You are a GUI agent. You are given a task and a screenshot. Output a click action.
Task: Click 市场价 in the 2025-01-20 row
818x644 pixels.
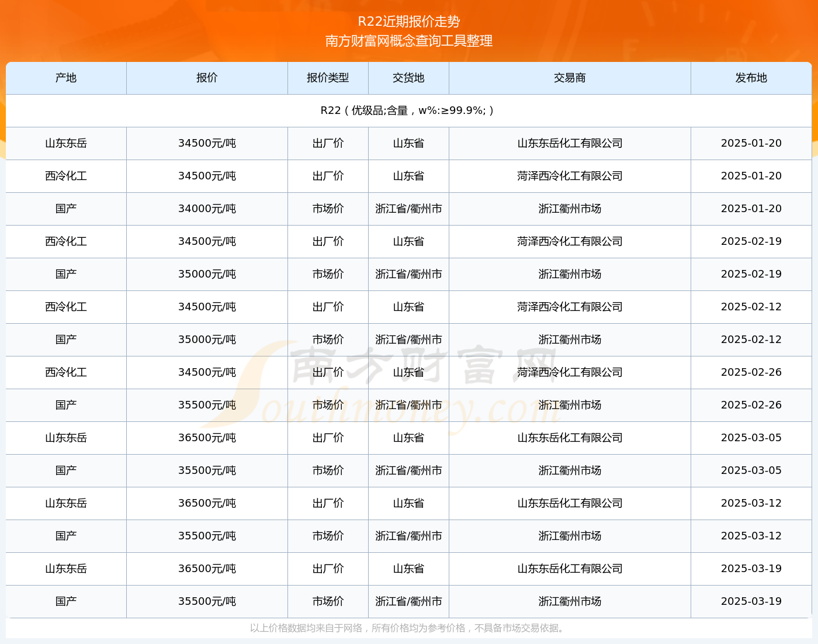coord(328,209)
